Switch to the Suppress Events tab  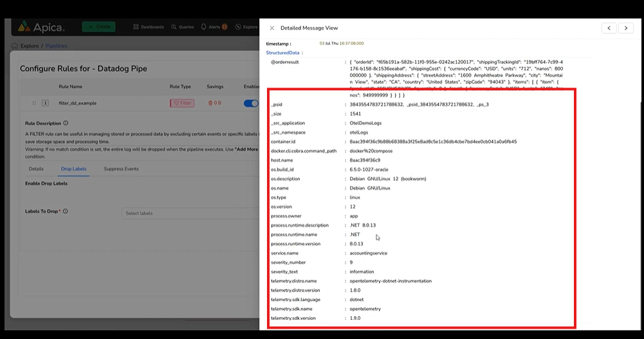(x=121, y=169)
